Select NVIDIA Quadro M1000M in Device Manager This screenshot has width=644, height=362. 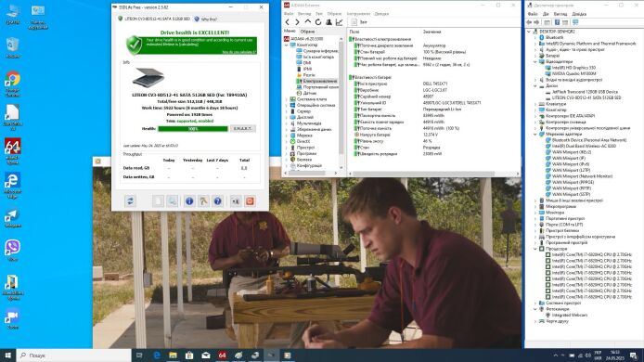573,73
